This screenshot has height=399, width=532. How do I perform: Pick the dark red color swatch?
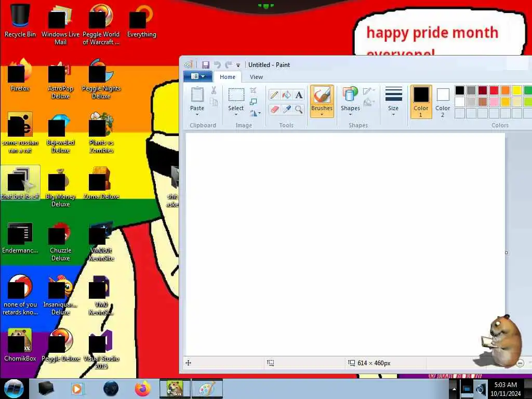click(482, 90)
